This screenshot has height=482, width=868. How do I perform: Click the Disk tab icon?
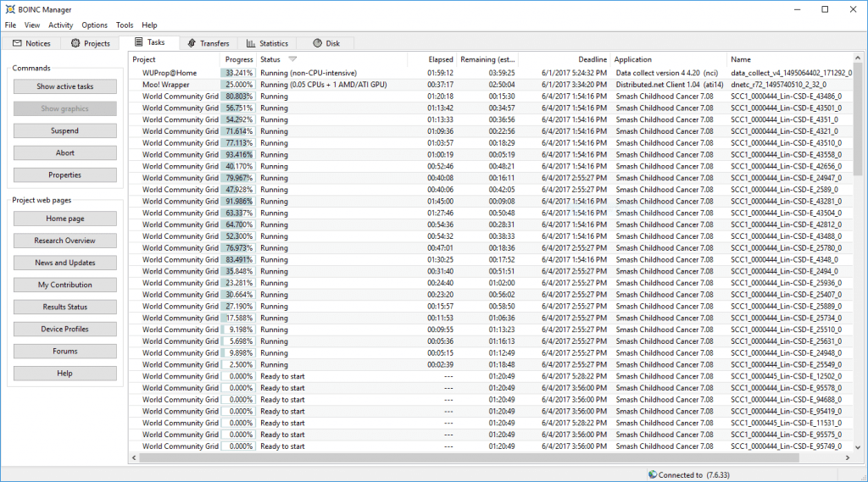tap(316, 43)
